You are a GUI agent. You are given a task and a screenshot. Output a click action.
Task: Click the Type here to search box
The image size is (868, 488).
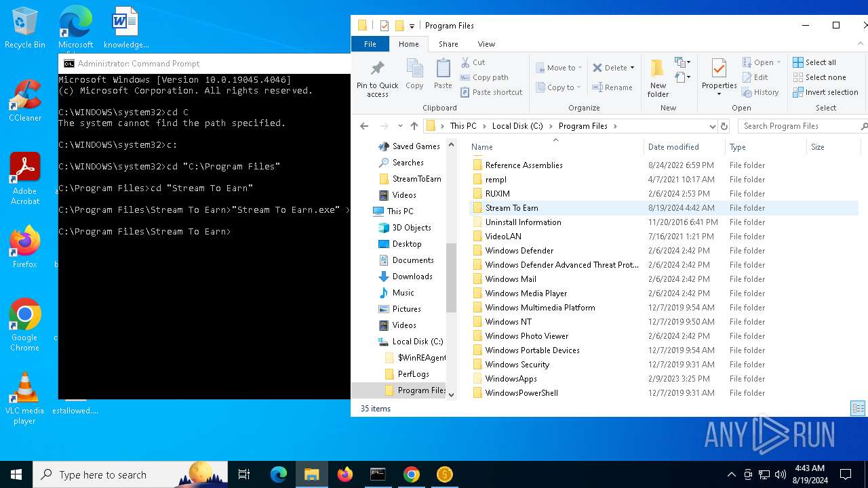(130, 474)
